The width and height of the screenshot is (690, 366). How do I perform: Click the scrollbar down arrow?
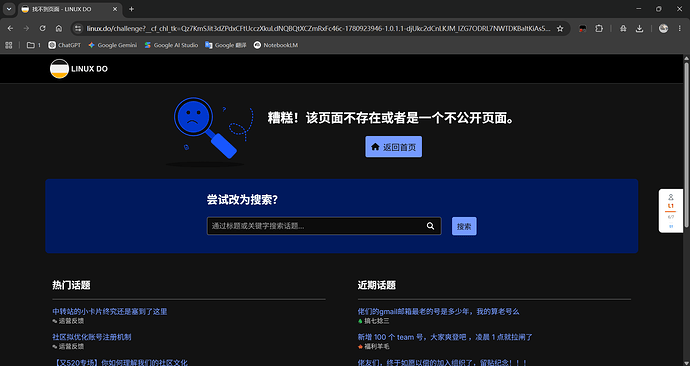click(x=686, y=362)
